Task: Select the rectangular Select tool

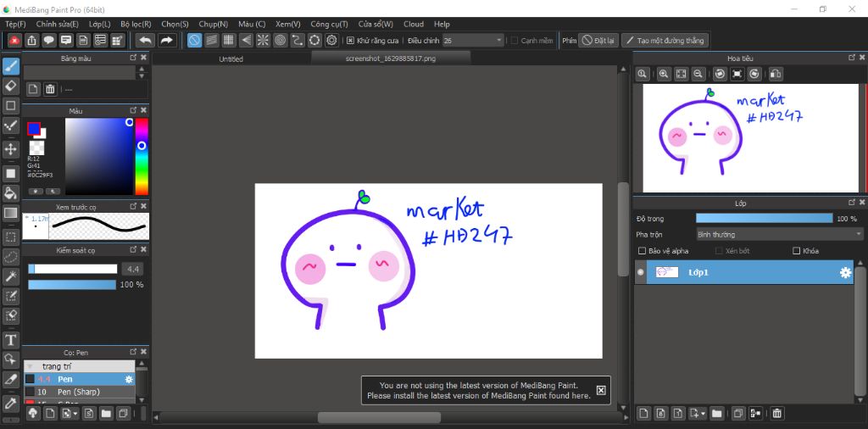Action: [11, 237]
